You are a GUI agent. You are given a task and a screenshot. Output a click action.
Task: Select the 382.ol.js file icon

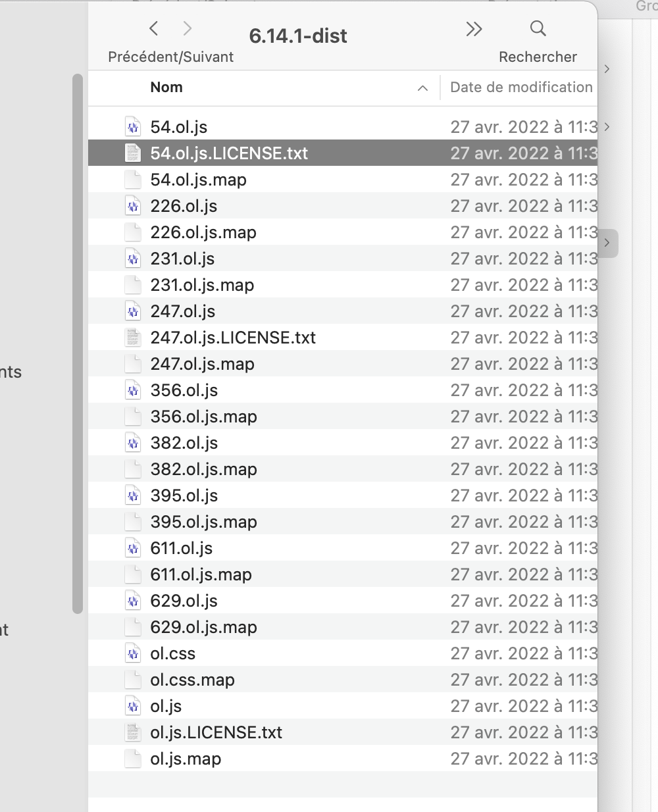(133, 443)
